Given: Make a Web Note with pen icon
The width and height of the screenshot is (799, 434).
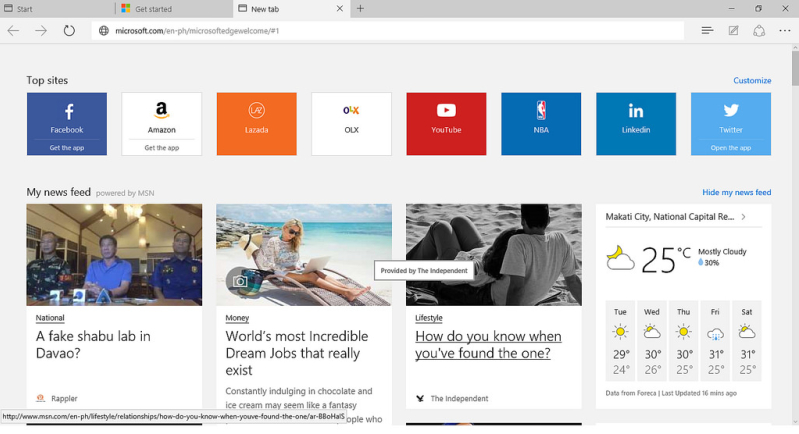Looking at the screenshot, I should coord(733,31).
